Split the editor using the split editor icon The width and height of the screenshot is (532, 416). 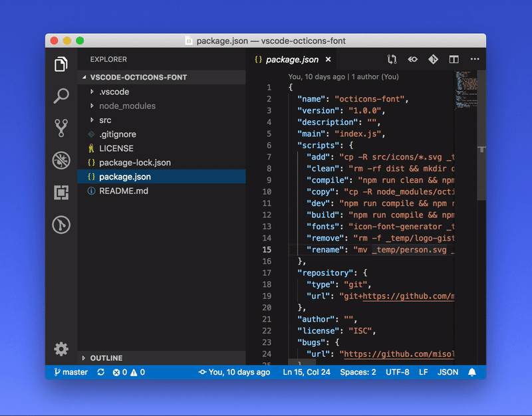(x=454, y=58)
